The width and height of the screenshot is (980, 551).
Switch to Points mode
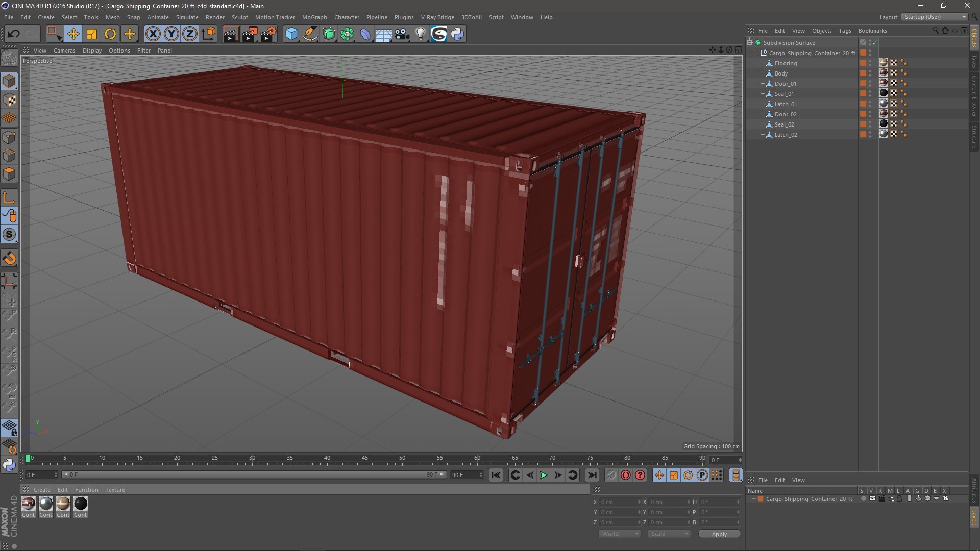coord(9,137)
